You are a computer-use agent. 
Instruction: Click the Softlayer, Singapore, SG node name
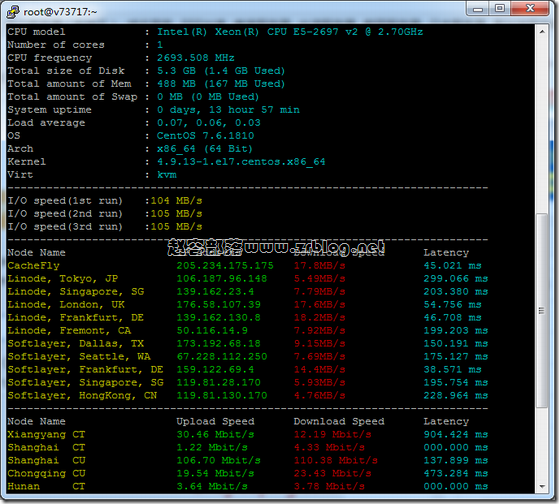pos(85,383)
